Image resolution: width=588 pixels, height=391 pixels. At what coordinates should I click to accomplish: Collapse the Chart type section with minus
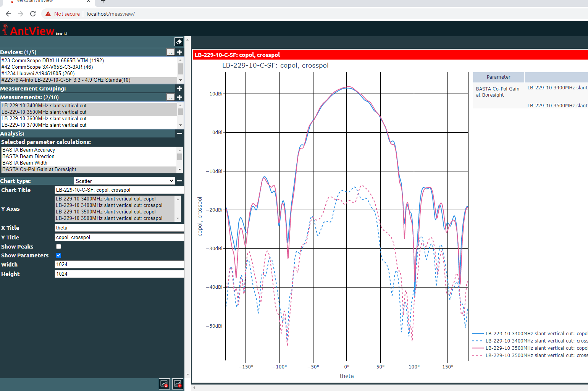coord(179,181)
